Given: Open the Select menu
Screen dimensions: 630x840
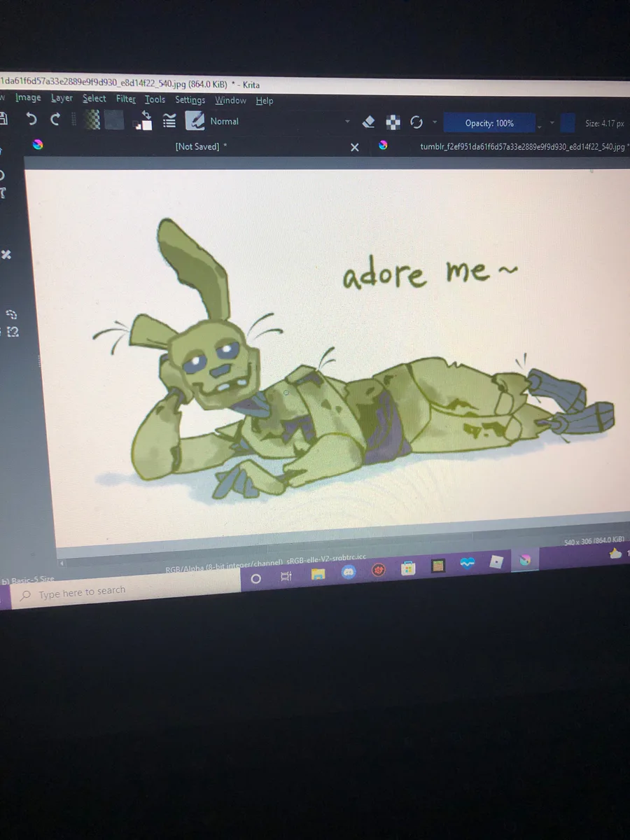Looking at the screenshot, I should (x=94, y=99).
